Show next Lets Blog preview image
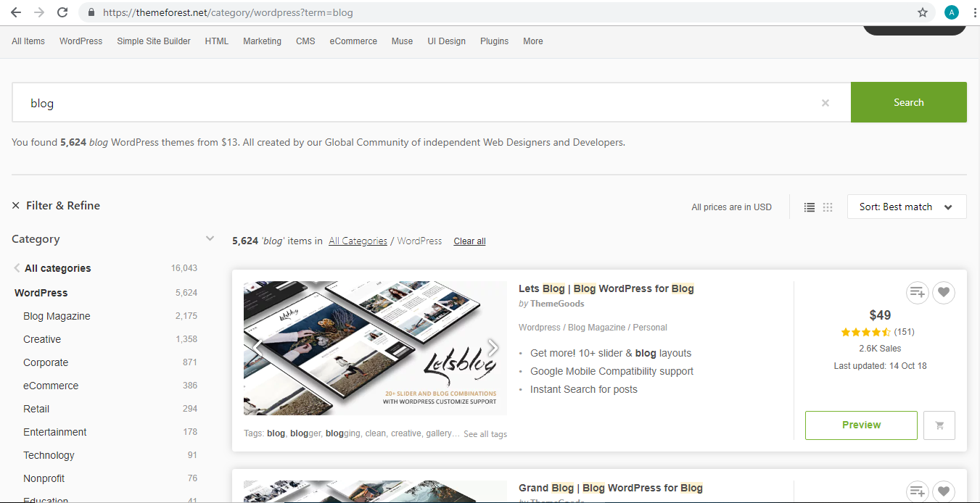The image size is (980, 503). point(493,348)
